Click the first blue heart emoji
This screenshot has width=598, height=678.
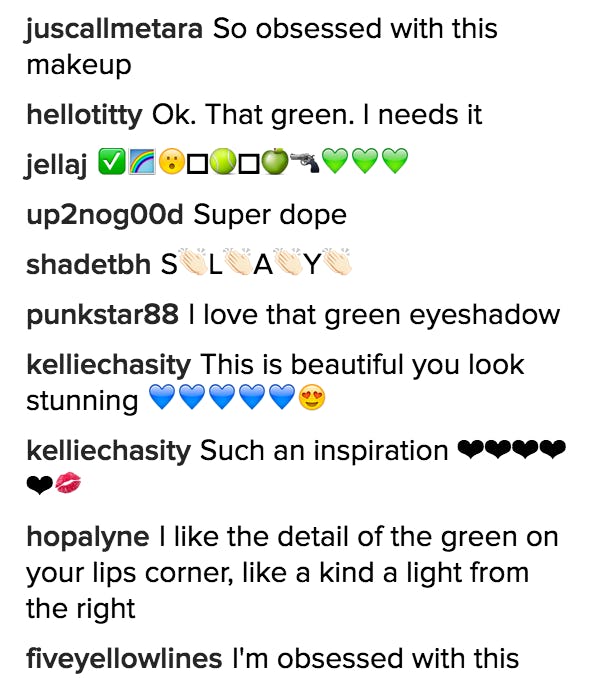[162, 397]
